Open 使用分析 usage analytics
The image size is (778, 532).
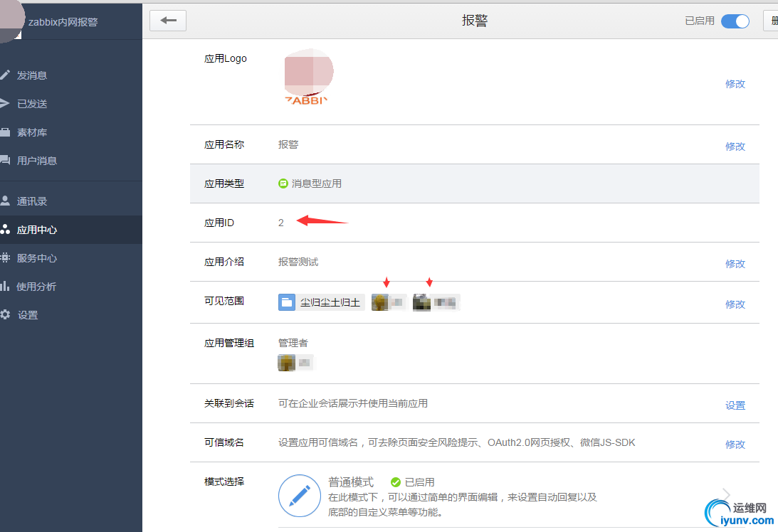click(x=37, y=287)
